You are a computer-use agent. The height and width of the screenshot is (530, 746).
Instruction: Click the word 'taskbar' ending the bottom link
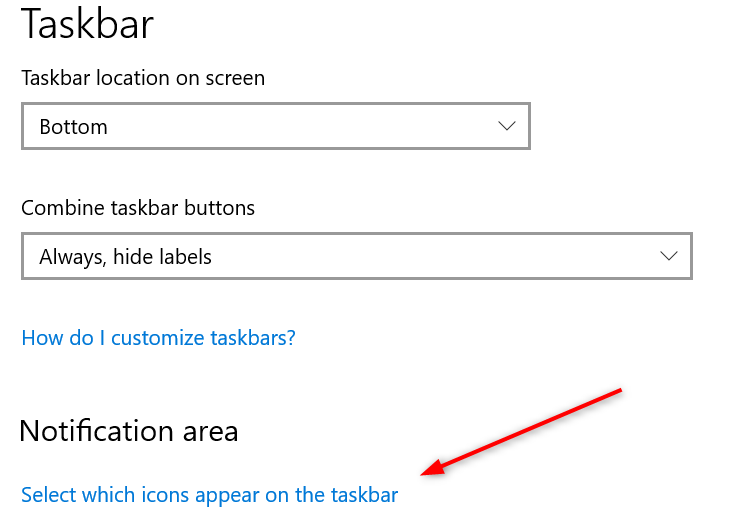pos(364,495)
